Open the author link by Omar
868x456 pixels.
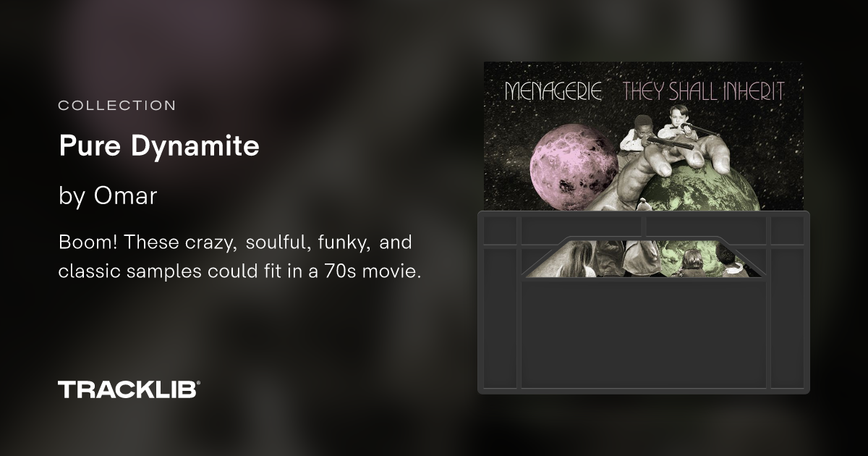click(108, 196)
